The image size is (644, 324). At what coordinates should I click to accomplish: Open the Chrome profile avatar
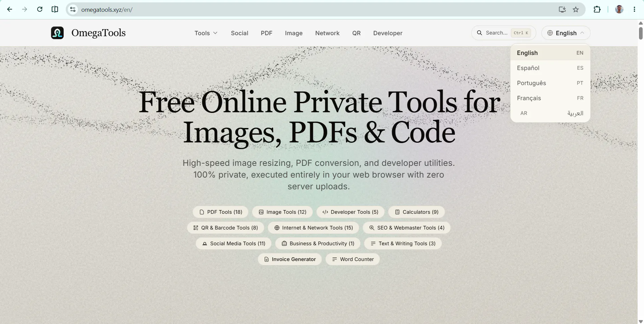point(619,9)
